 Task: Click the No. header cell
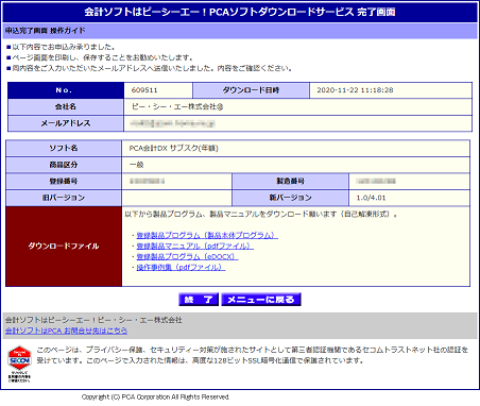click(66, 90)
